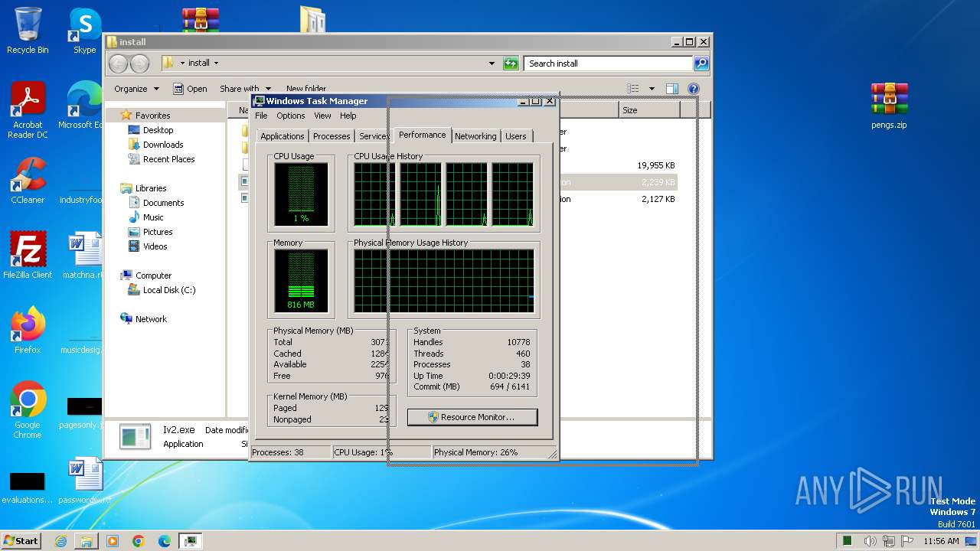Click the refresh button beside address bar
The image size is (980, 551).
pyautogui.click(x=511, y=64)
